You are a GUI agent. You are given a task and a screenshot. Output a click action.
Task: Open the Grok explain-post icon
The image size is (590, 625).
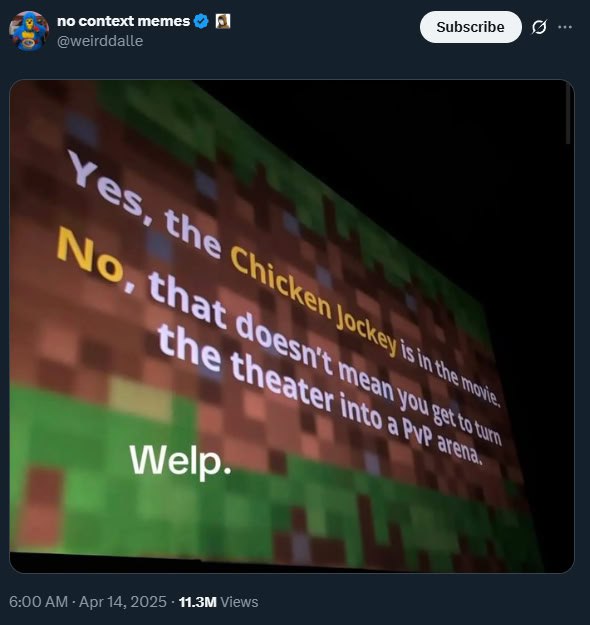(539, 27)
